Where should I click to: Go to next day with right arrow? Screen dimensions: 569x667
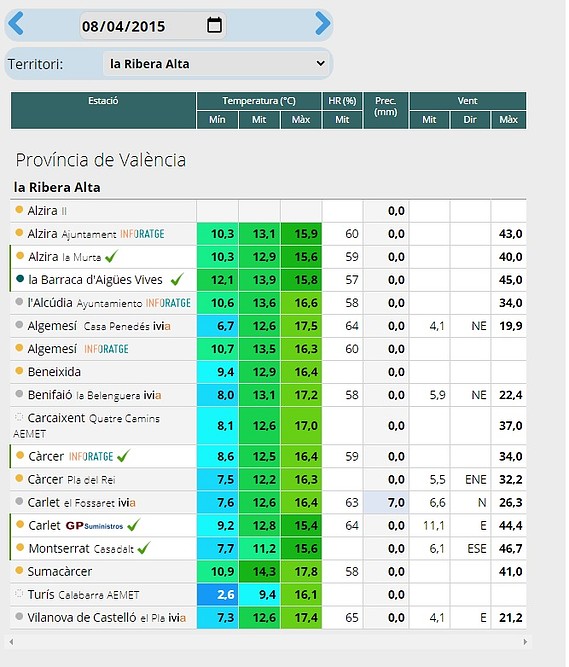(x=323, y=24)
